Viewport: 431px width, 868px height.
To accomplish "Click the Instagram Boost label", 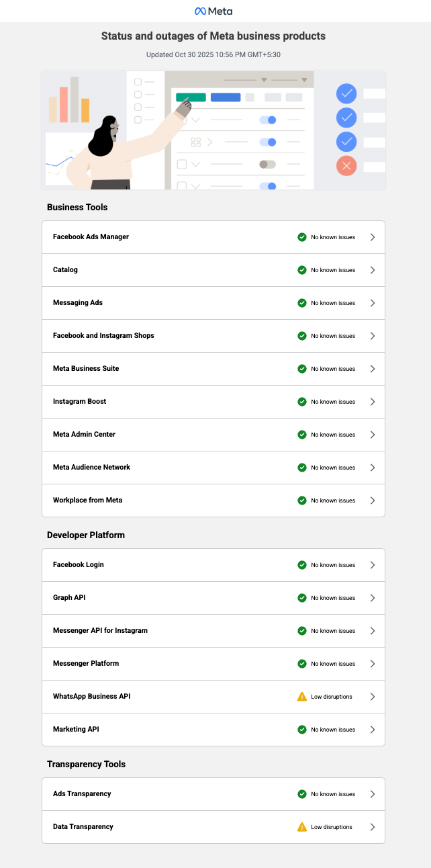I will click(x=79, y=402).
